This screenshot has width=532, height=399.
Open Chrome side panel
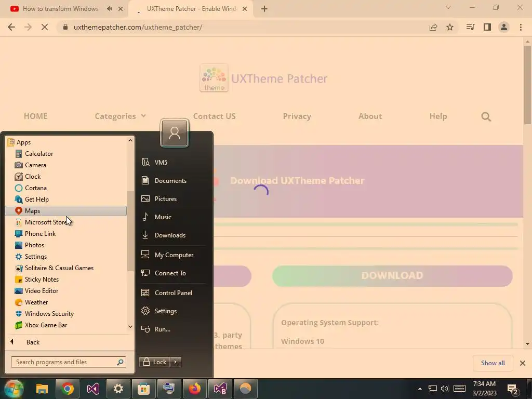point(487,27)
